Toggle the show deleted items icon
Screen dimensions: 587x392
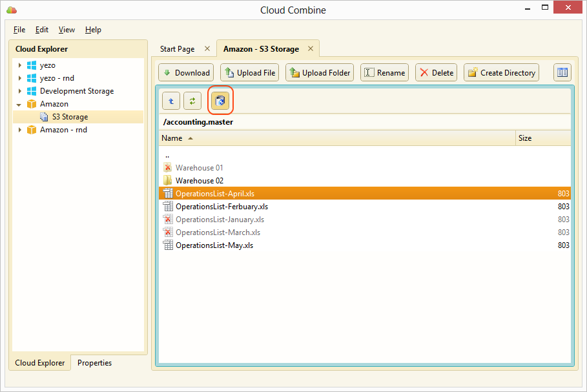(220, 100)
